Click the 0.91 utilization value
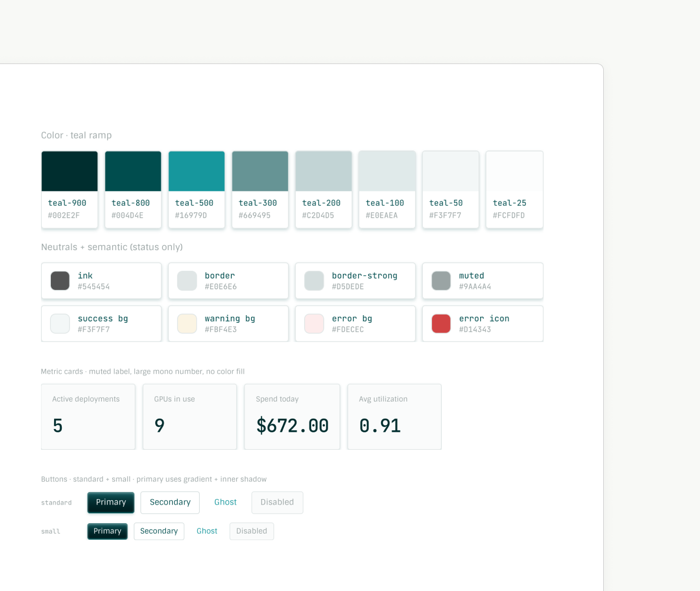The width and height of the screenshot is (700, 591). point(380,426)
